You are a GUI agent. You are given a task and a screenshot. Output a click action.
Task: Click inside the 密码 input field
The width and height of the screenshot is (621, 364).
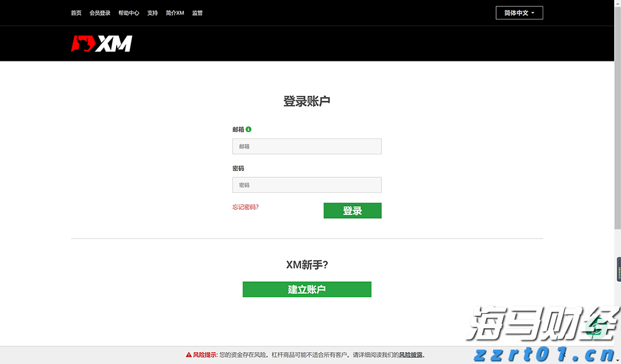tap(307, 185)
